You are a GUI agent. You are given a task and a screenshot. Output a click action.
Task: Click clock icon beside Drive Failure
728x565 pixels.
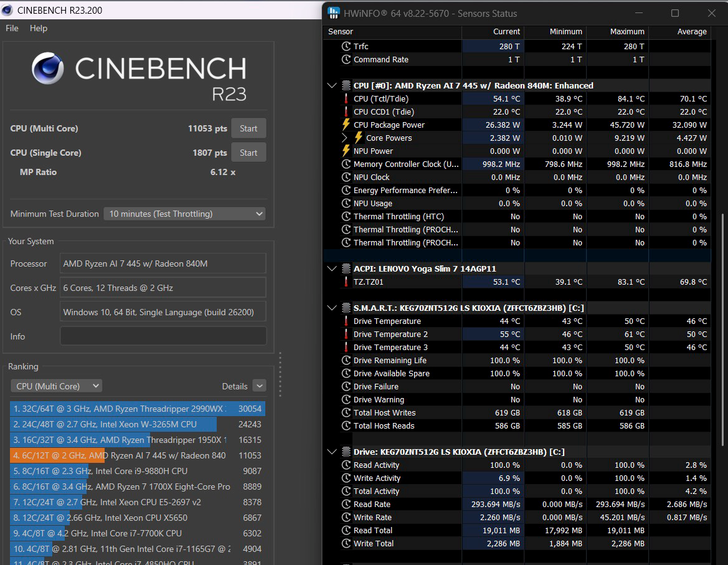[346, 387]
